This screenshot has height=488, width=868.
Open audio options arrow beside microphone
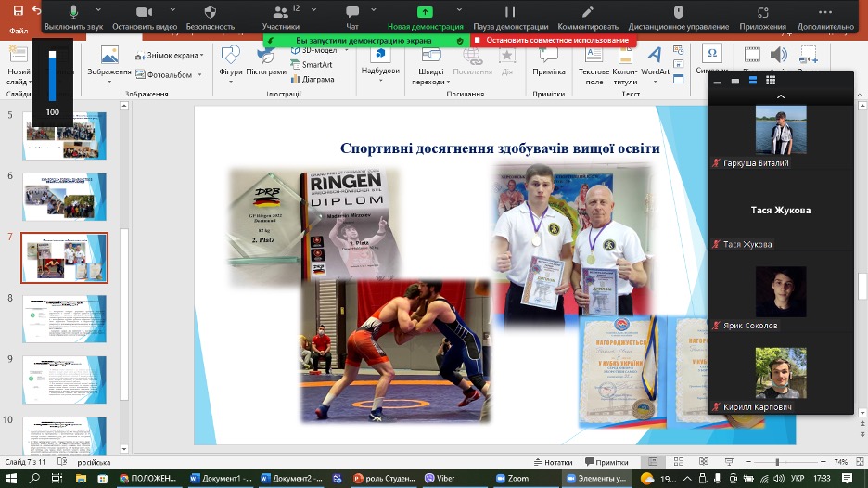[98, 10]
